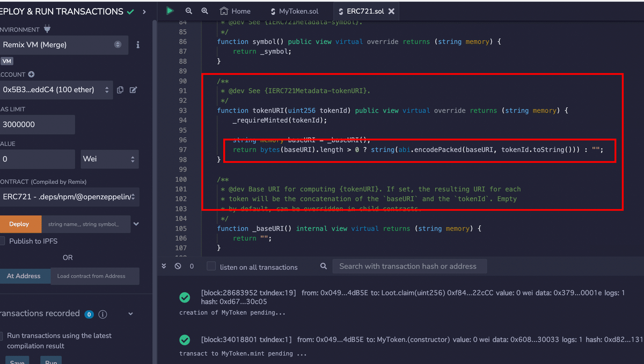
Task: Click code line "_requireMinted(tokenId);"
Action: coord(280,120)
